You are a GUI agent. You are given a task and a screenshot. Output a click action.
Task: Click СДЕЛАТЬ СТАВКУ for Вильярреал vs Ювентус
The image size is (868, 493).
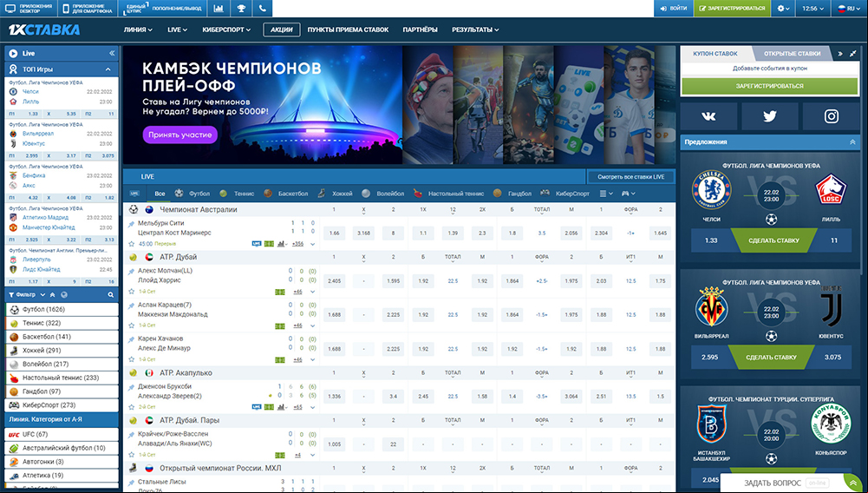pos(771,358)
